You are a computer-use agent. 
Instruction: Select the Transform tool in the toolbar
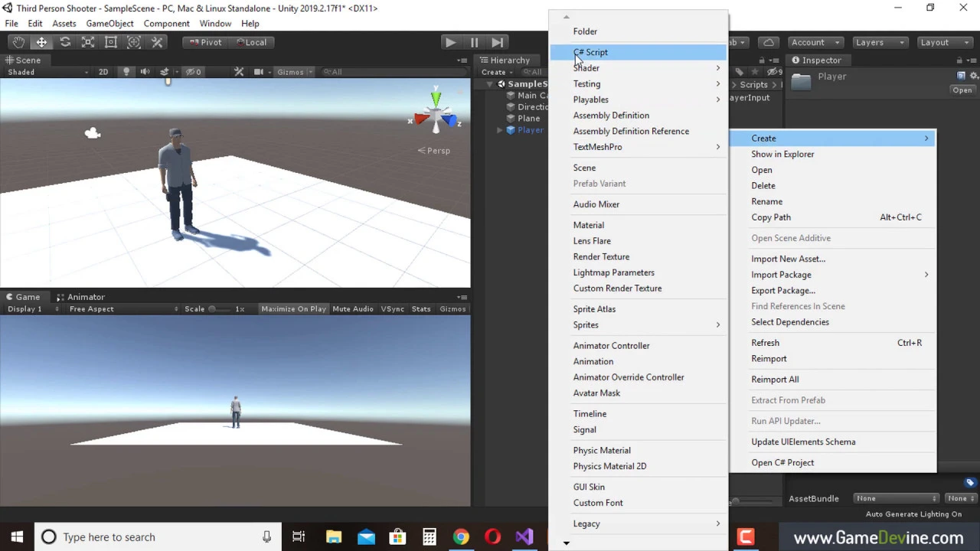pos(134,42)
